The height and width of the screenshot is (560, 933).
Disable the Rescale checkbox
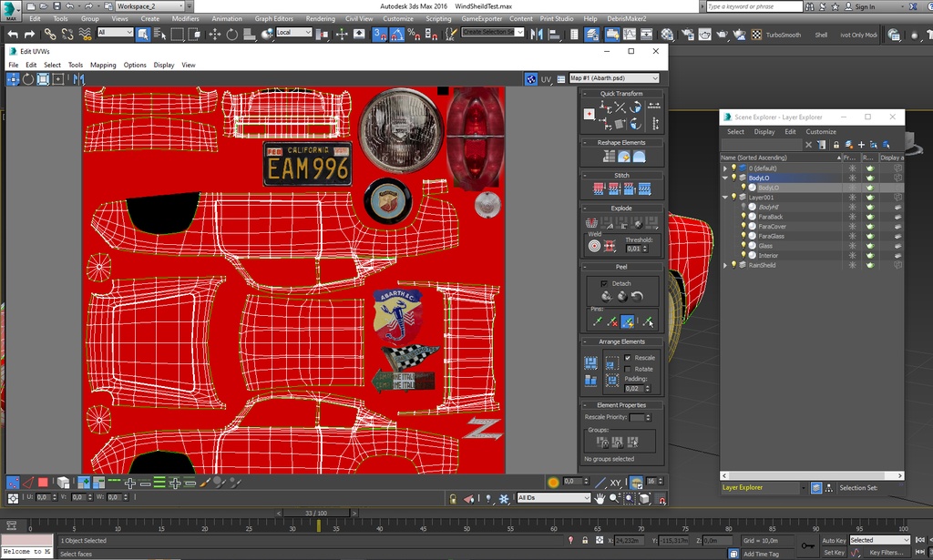(628, 358)
